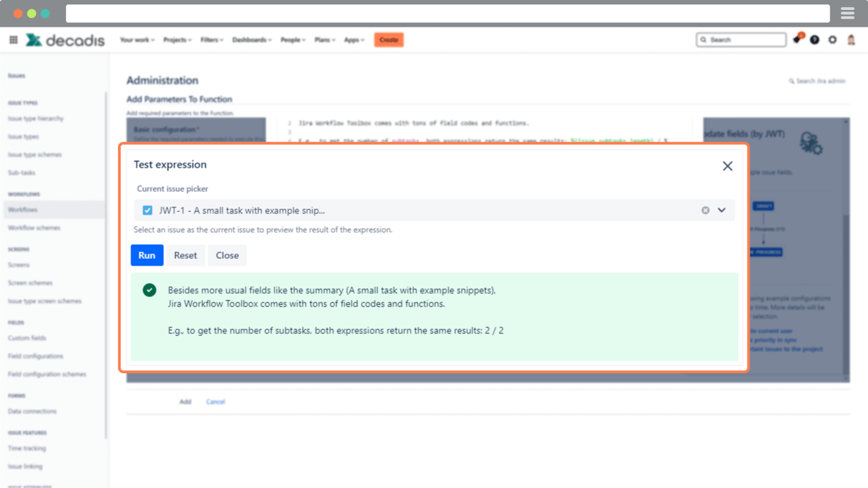The width and height of the screenshot is (868, 488).
Task: Click the Test expression dialog title
Action: tap(170, 165)
